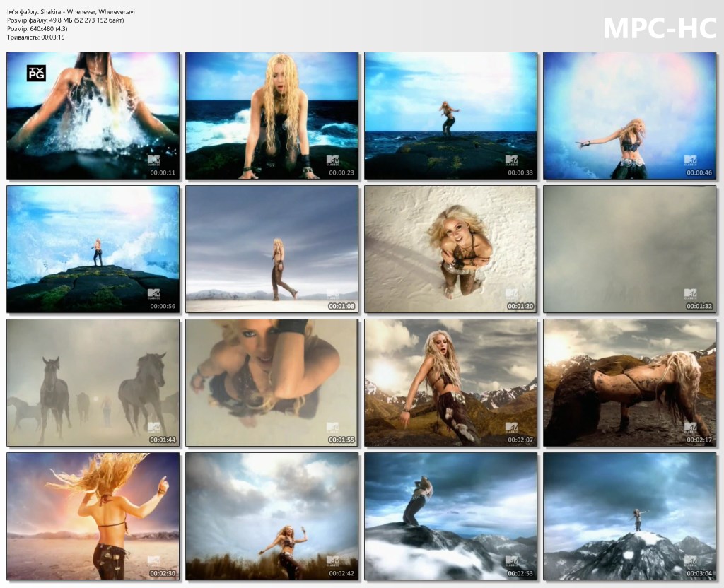This screenshot has width=724, height=588.
Task: Click the file name text Shakira - Whenever, Wherever.avi
Action: 88,12
